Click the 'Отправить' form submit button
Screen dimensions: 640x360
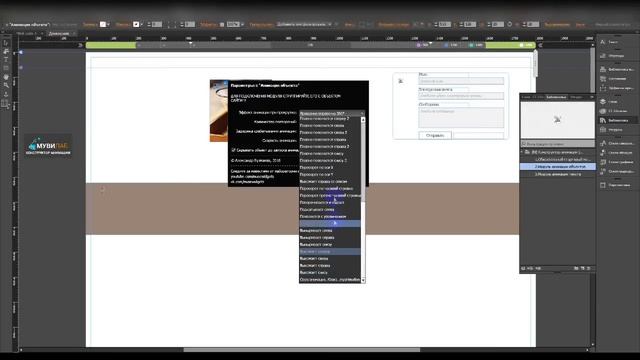click(435, 135)
